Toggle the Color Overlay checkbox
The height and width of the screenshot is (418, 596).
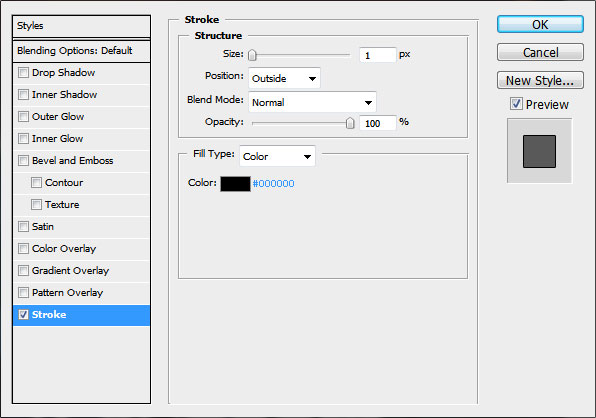tap(23, 249)
